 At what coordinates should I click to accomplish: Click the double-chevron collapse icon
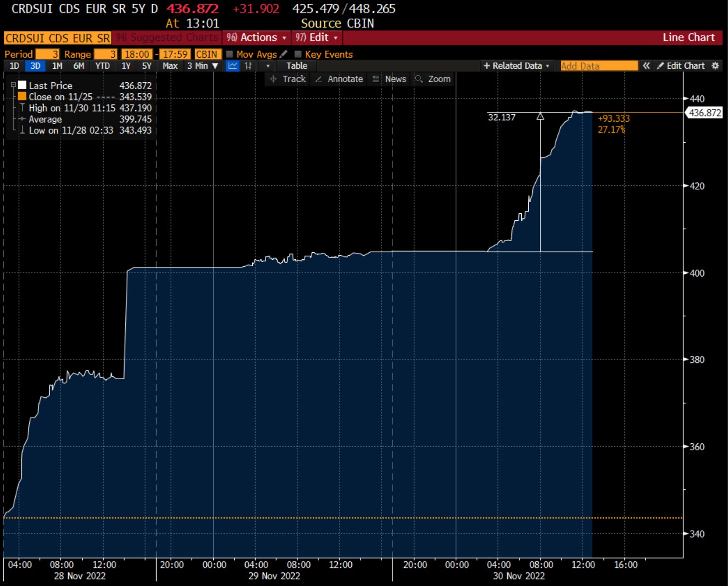646,66
